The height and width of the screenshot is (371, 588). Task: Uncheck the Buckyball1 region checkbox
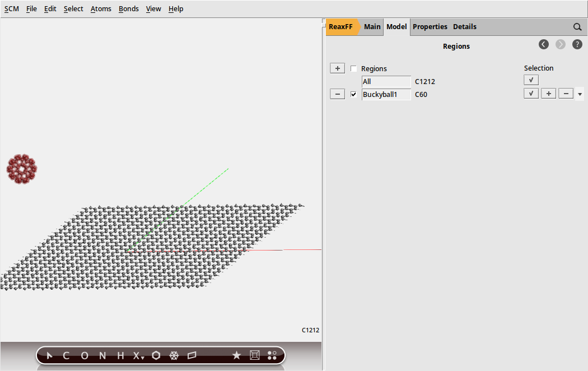point(353,94)
